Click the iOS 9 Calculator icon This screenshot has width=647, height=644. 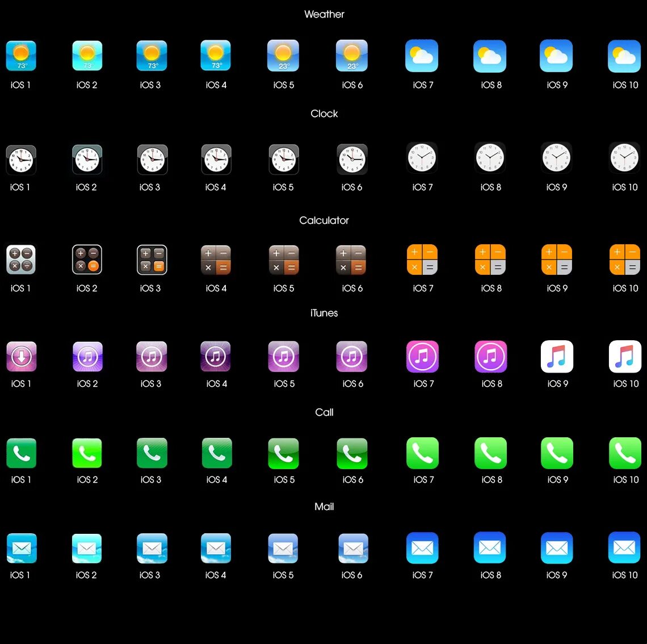[x=557, y=260]
